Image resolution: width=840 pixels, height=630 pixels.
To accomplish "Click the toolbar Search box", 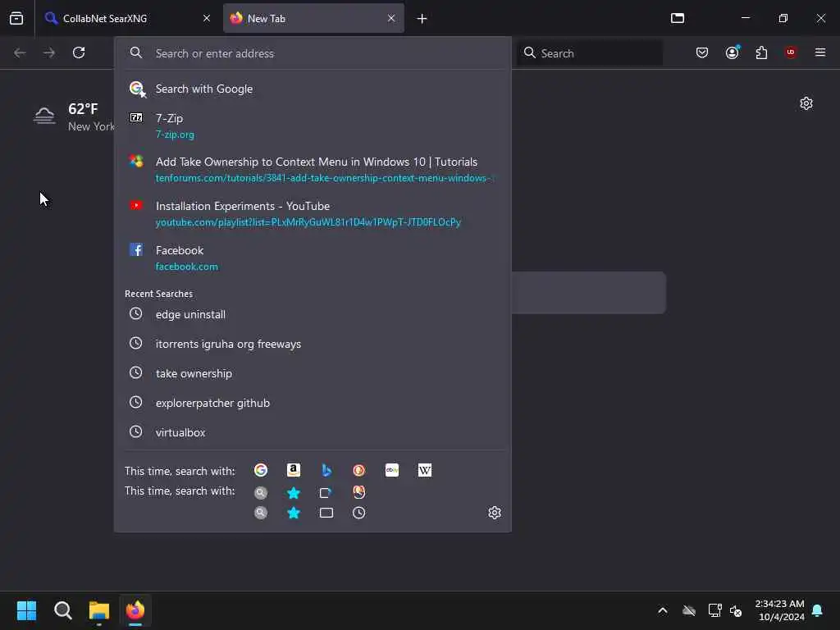I will point(589,53).
